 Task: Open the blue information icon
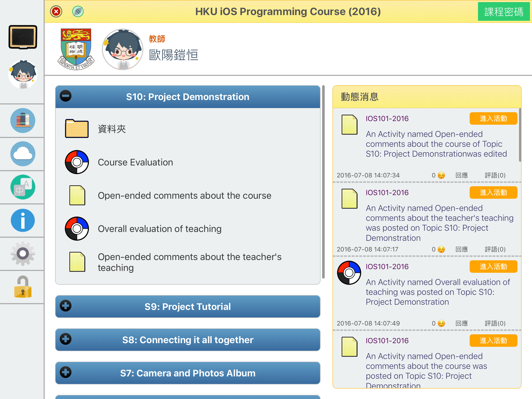(x=23, y=220)
